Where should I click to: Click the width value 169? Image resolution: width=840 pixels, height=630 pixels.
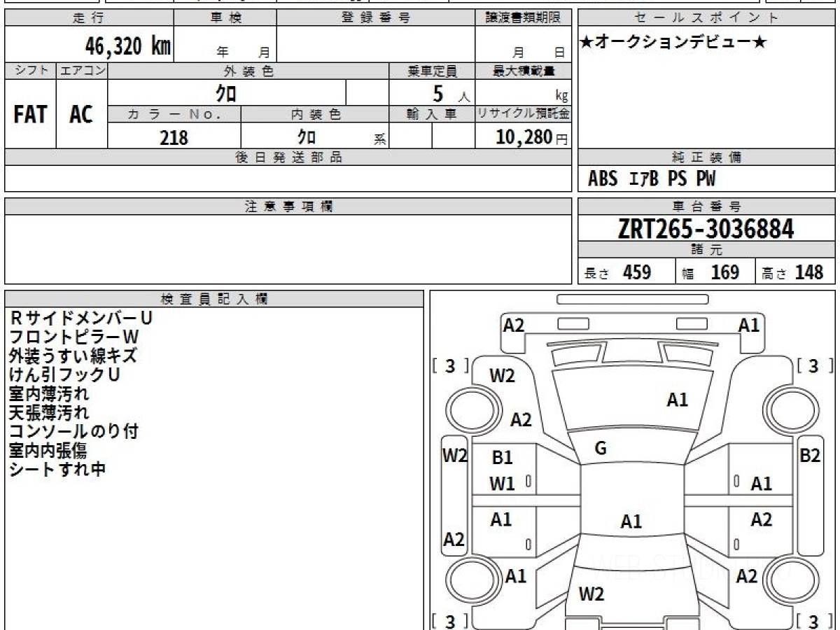724,272
